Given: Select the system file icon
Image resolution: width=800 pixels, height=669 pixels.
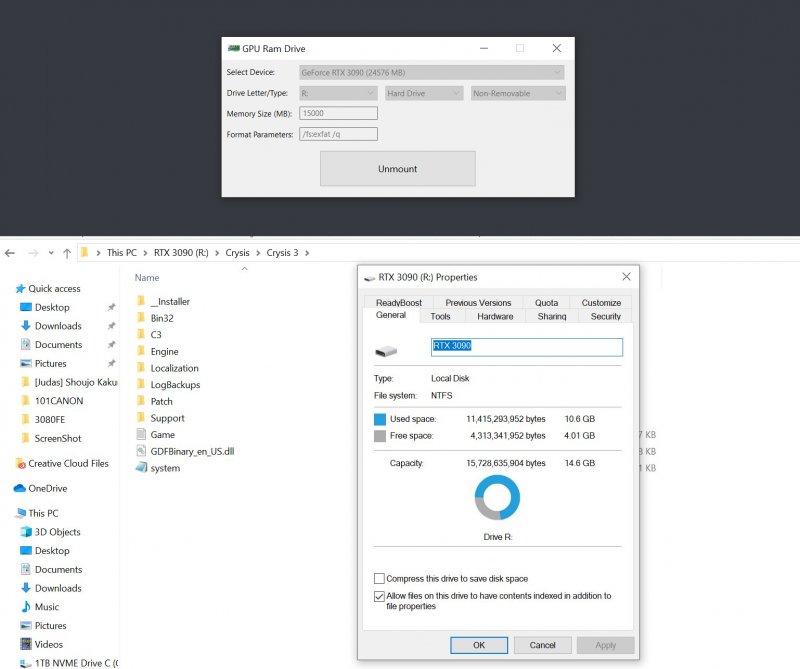Looking at the screenshot, I should coord(141,467).
